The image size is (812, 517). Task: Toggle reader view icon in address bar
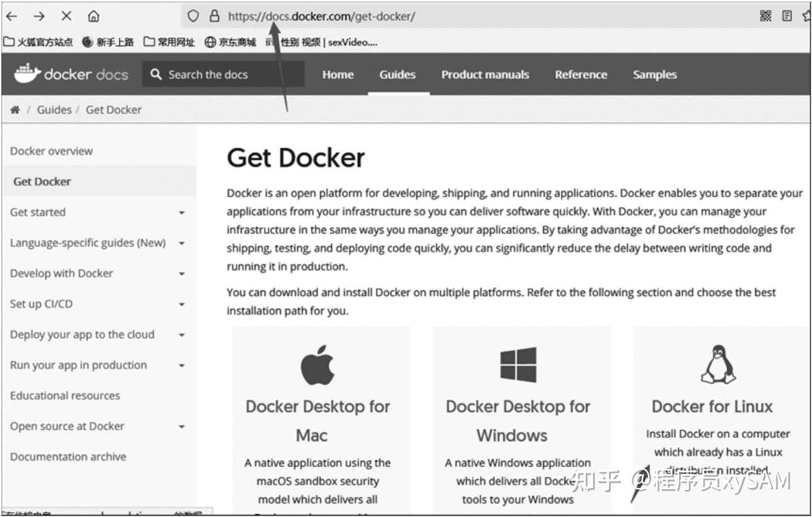(x=787, y=16)
